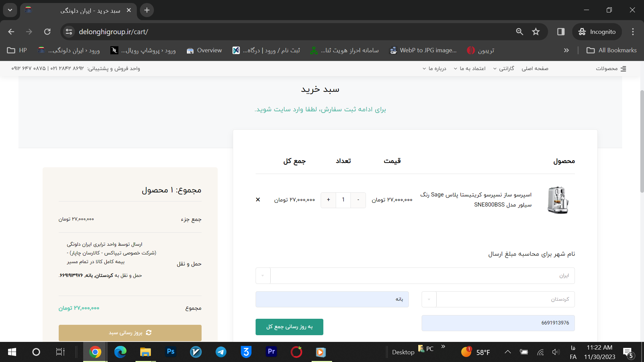Open the Incognito profile indicator
This screenshot has height=362, width=644.
tap(597, 32)
